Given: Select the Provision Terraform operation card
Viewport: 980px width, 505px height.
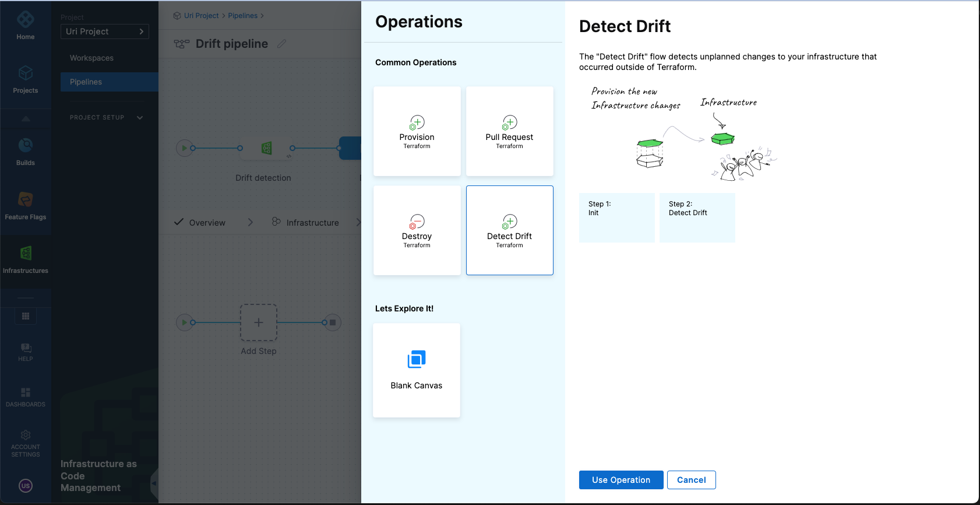Looking at the screenshot, I should [x=417, y=131].
